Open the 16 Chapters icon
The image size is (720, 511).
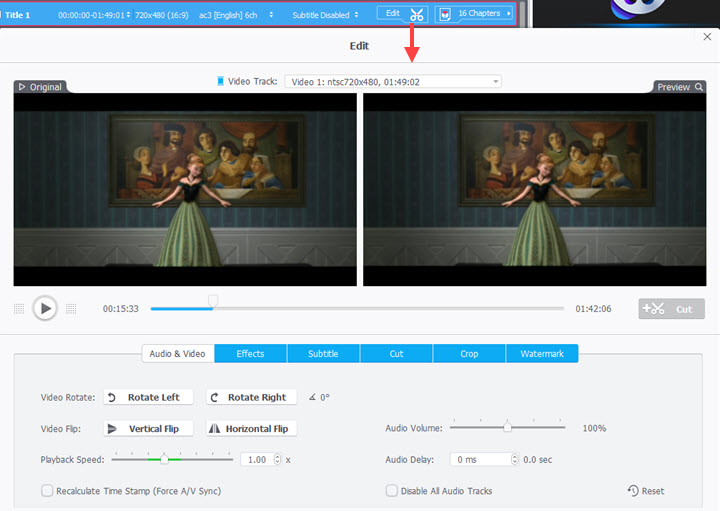444,14
